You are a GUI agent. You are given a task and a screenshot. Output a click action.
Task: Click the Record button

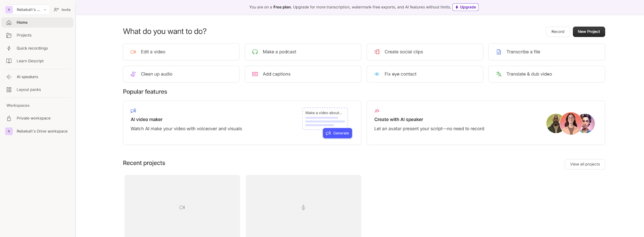click(x=558, y=32)
